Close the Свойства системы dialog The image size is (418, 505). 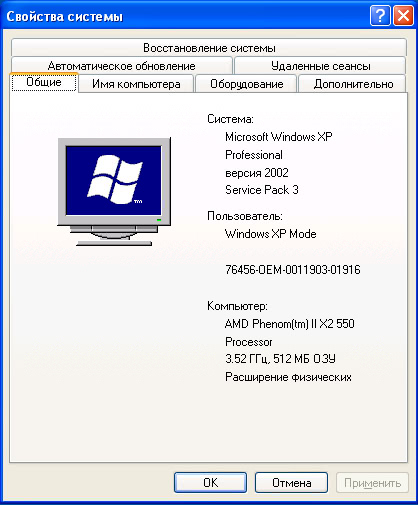coord(403,16)
